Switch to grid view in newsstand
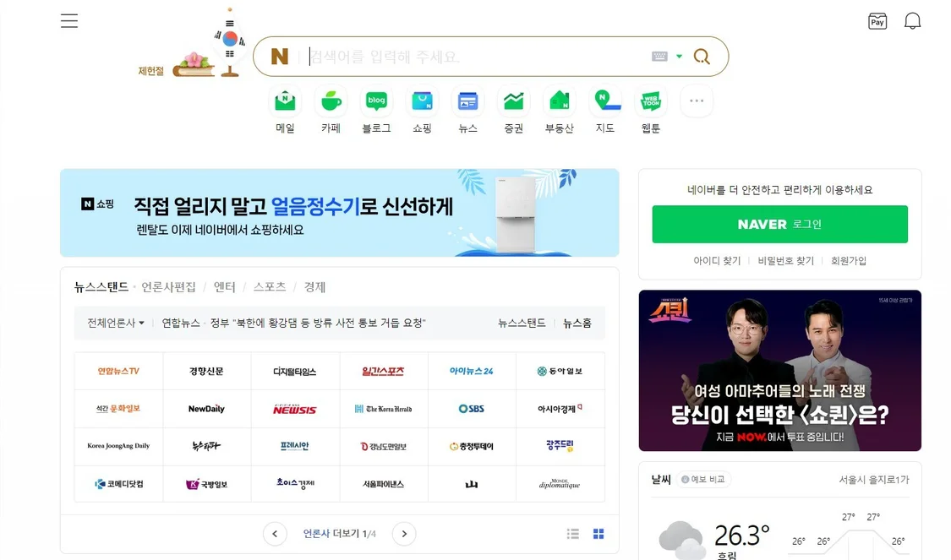Screen dimensions: 951x560 (598, 534)
